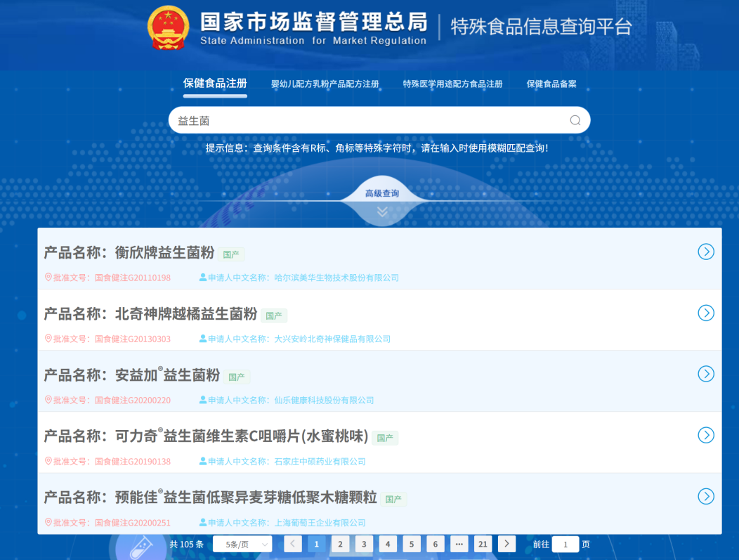Select the 保健食品注册 tab

(x=215, y=84)
